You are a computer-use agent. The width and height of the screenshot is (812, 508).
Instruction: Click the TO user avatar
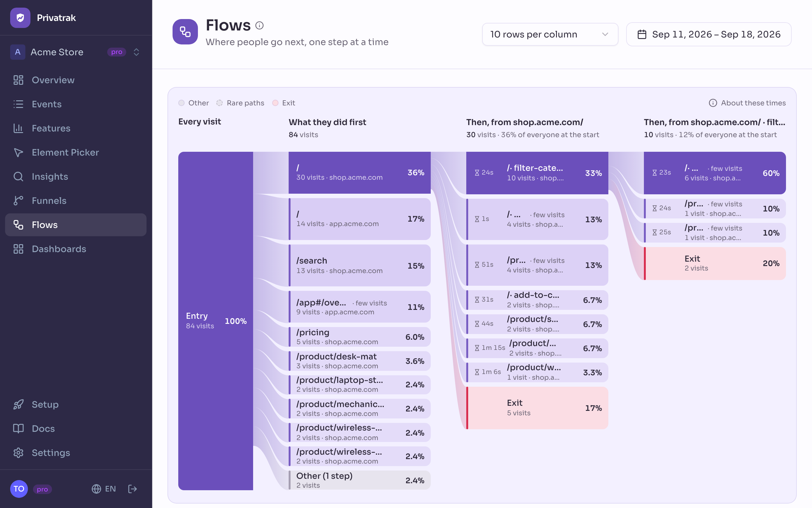(x=19, y=489)
